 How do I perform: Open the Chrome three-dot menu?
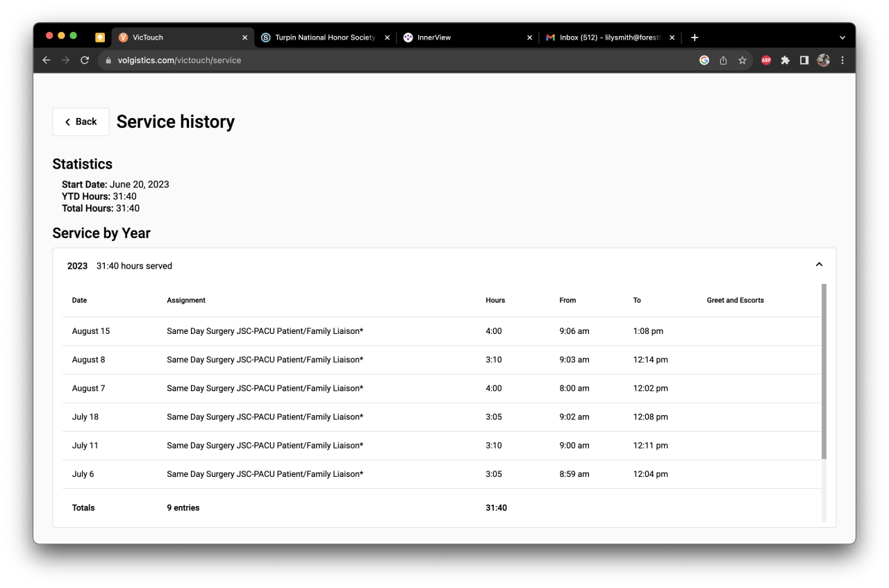click(842, 60)
